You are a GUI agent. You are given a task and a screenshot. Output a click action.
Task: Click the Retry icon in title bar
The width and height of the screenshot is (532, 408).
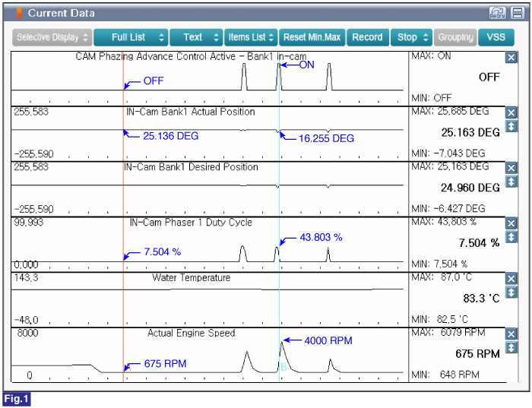497,13
